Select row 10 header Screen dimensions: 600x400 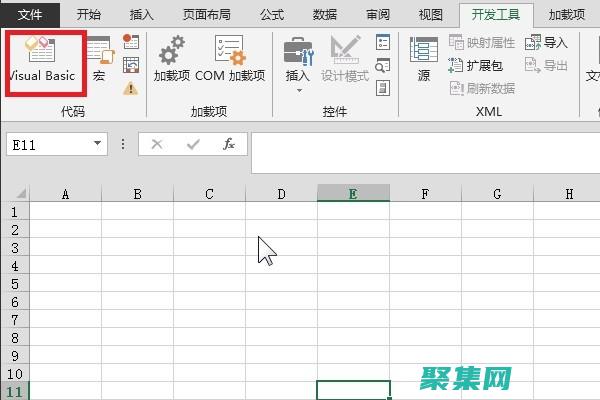15,373
